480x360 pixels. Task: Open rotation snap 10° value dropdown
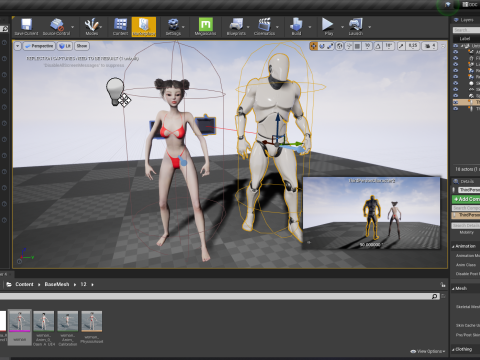click(x=389, y=46)
